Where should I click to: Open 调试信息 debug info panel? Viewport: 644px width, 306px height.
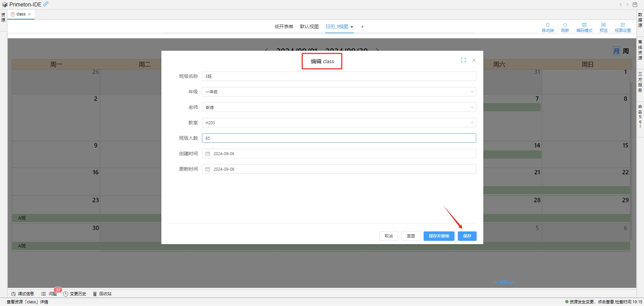click(22, 294)
